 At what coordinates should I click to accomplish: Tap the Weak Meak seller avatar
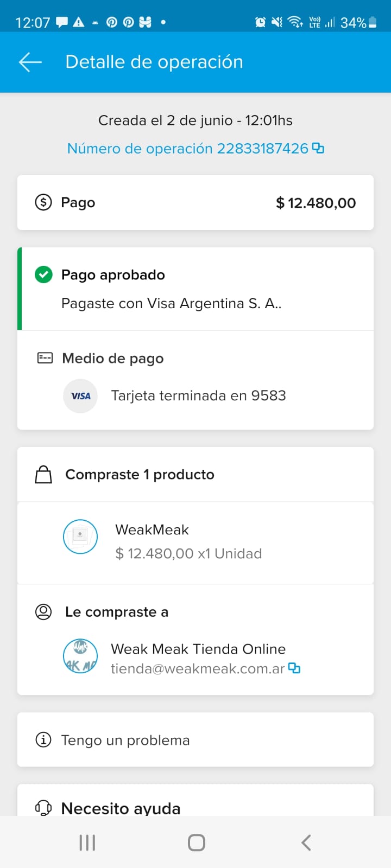80,656
